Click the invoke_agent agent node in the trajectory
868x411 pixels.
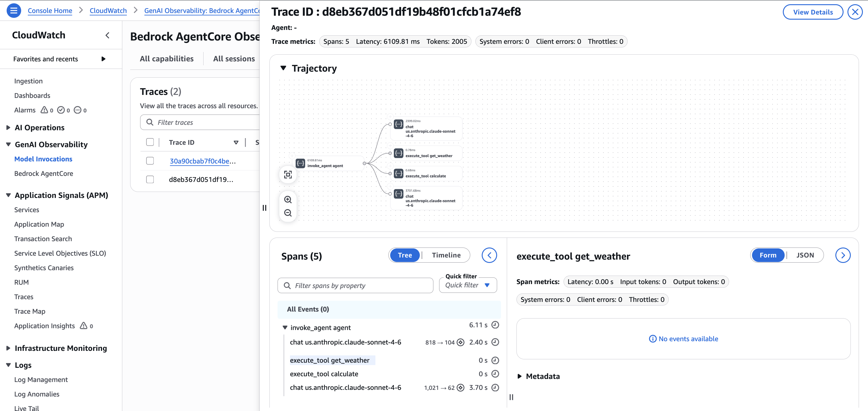pos(325,163)
